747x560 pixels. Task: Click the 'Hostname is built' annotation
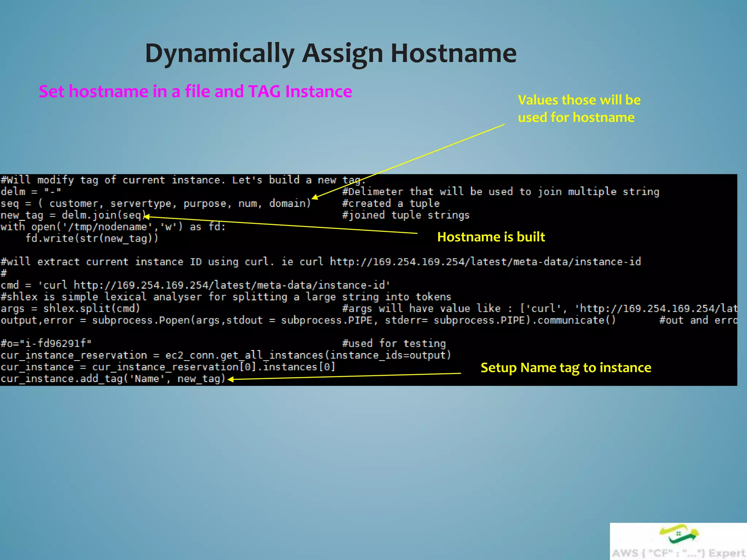pyautogui.click(x=491, y=237)
